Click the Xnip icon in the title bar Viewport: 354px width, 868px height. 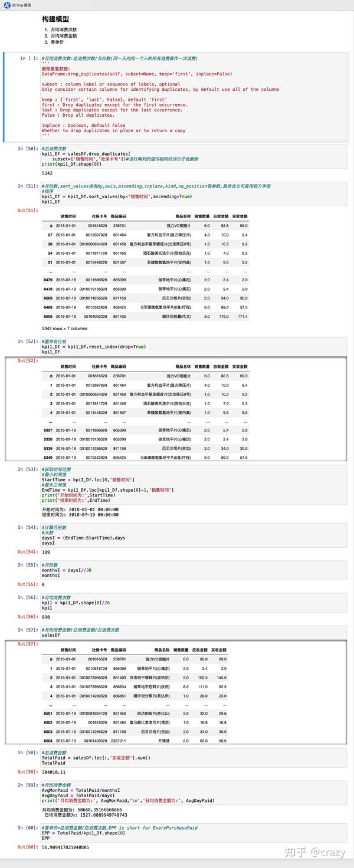[6, 5]
